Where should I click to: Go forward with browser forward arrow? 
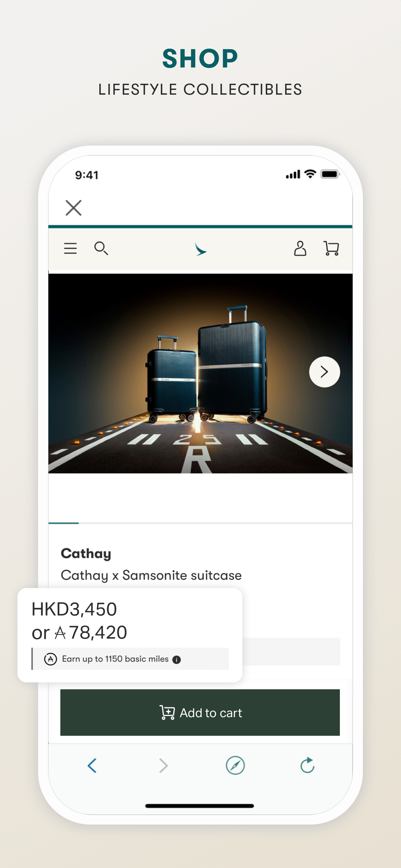pyautogui.click(x=163, y=765)
